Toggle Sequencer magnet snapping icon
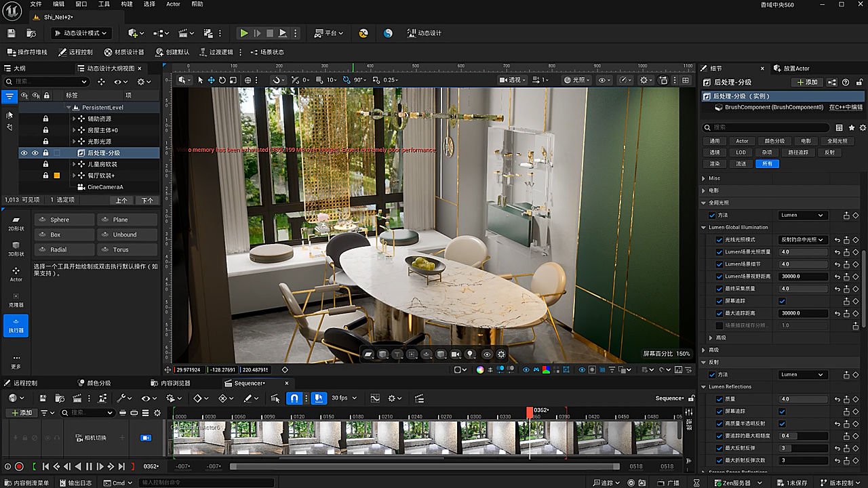 [x=295, y=399]
